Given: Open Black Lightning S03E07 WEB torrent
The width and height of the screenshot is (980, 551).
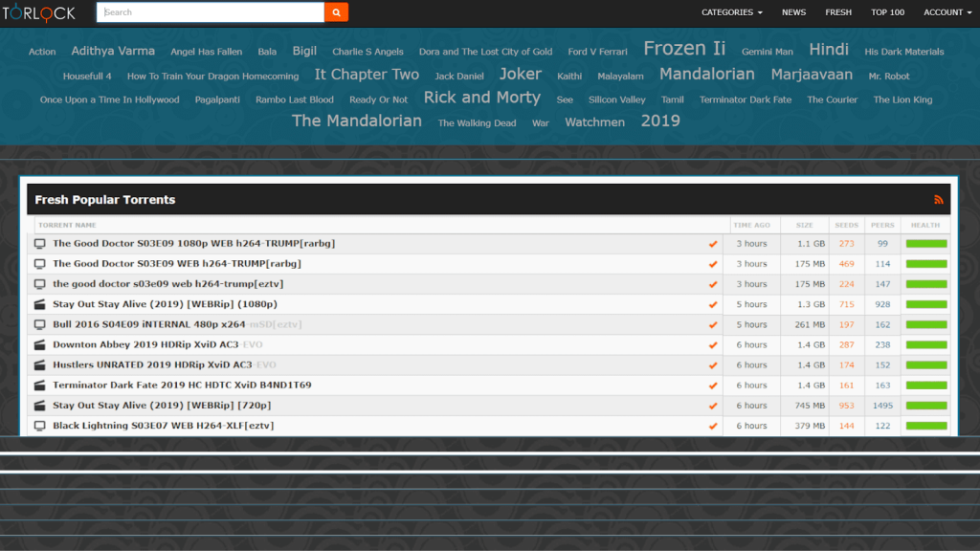Looking at the screenshot, I should [163, 426].
